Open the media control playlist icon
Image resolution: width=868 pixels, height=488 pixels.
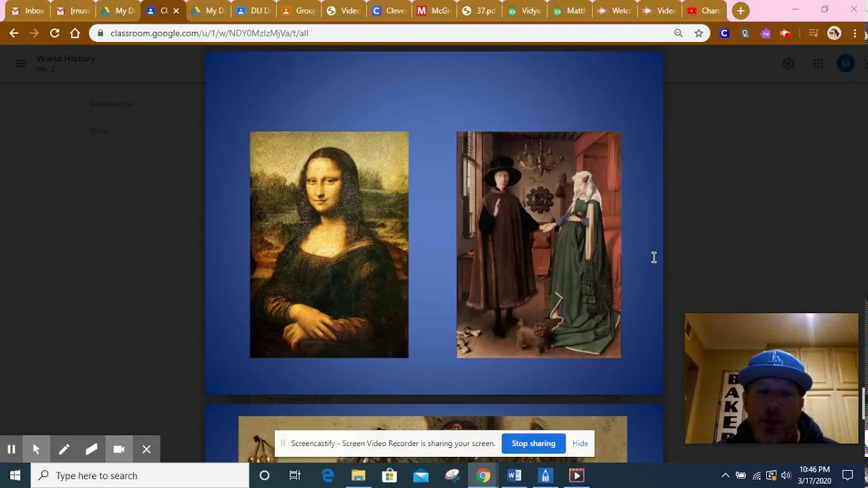pyautogui.click(x=814, y=33)
